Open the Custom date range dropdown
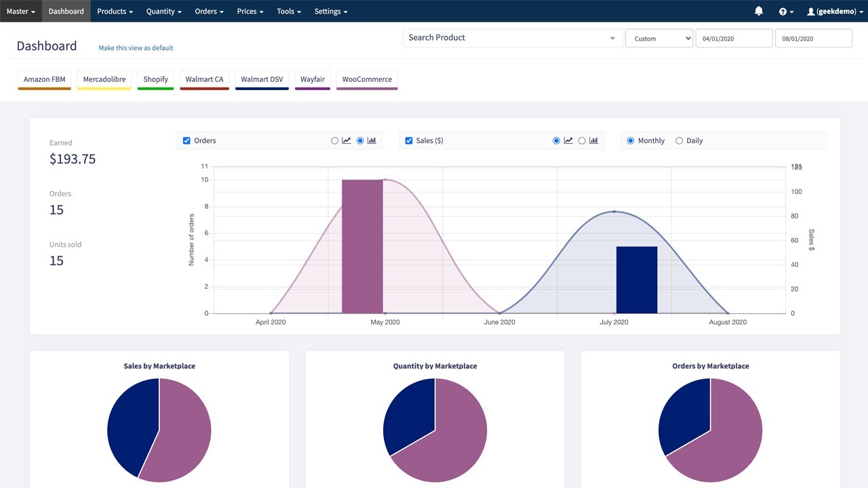This screenshot has width=868, height=488. [658, 38]
